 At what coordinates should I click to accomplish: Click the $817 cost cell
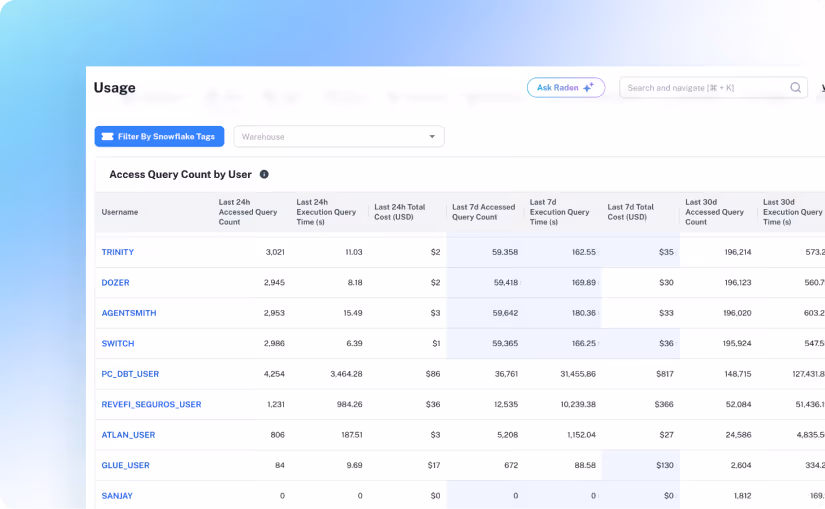click(x=665, y=374)
